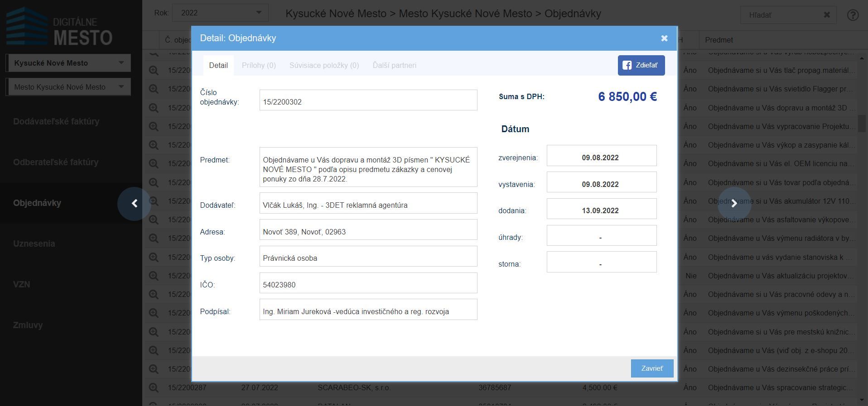The image size is (868, 406).
Task: Click the magnifier icon beside the pracovné odevy row
Action: [154, 294]
